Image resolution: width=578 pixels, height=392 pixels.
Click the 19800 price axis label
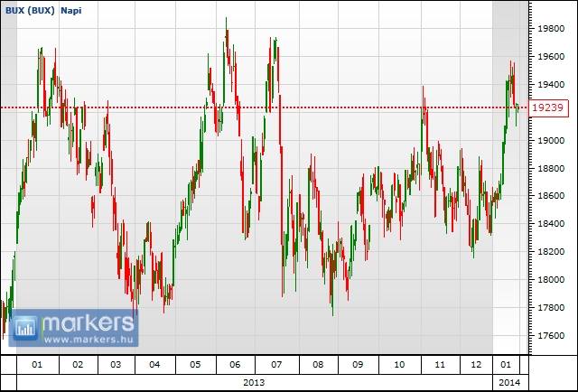point(551,29)
